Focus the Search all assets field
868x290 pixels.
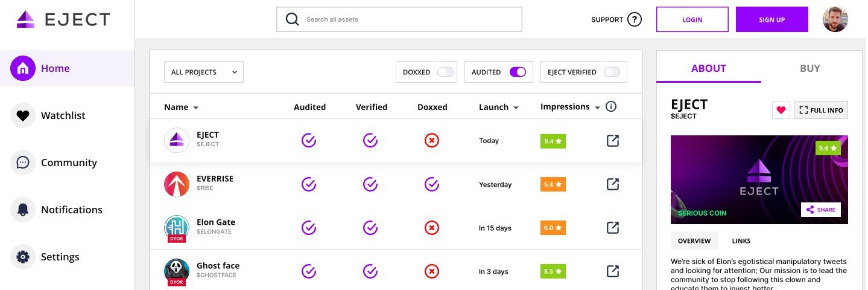[399, 19]
